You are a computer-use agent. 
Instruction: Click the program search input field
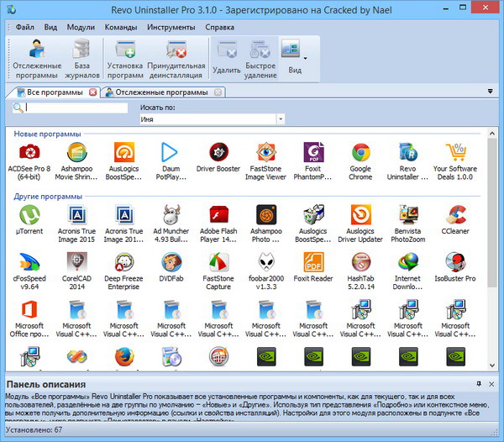(76, 108)
